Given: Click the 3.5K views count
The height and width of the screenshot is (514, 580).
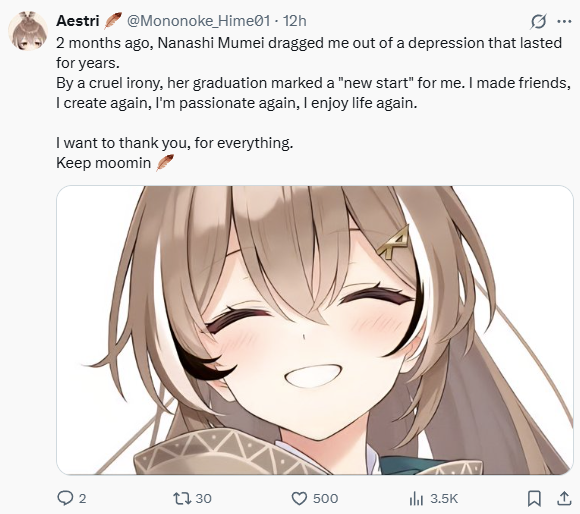Looking at the screenshot, I should pyautogui.click(x=444, y=498).
